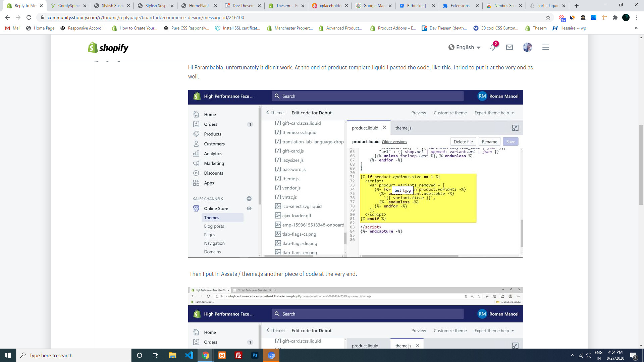Image resolution: width=644 pixels, height=362 pixels.
Task: Click the product.liquid code screenshot
Action: [356, 174]
